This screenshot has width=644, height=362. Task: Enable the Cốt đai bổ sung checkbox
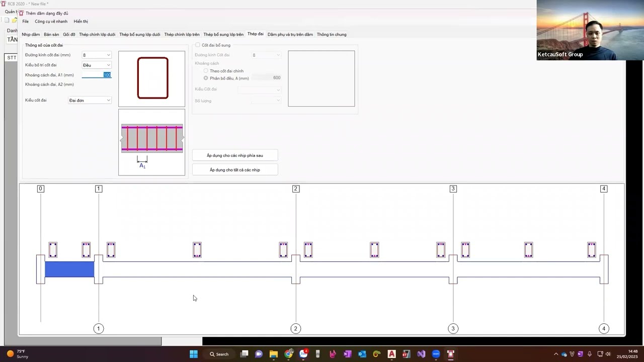coord(198,45)
